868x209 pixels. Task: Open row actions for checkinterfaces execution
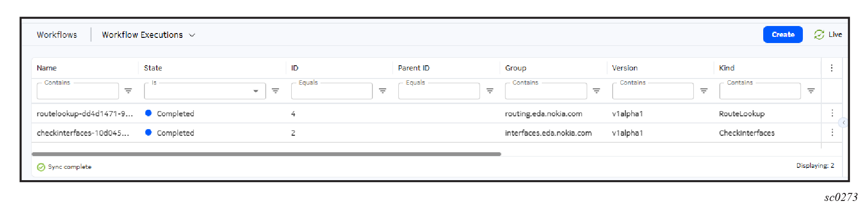tap(832, 133)
